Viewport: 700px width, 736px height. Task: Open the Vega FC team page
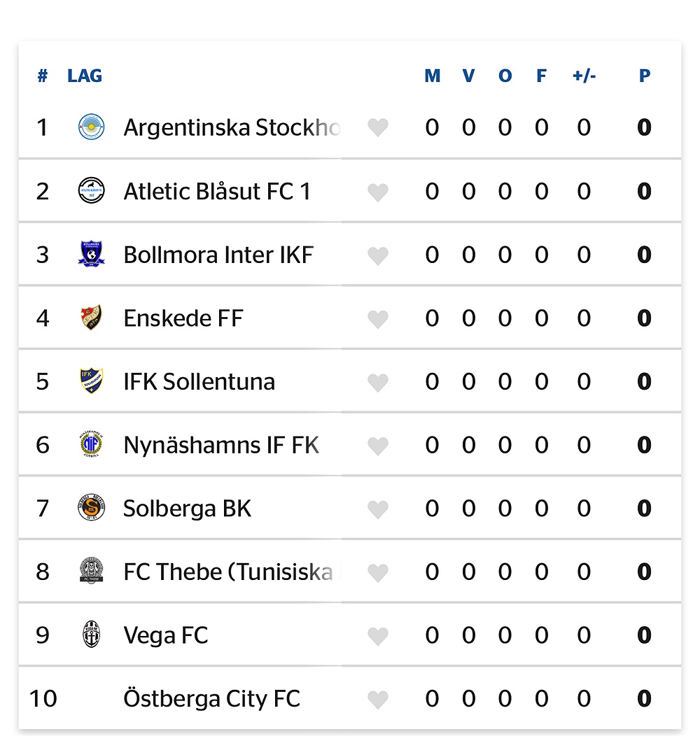pos(166,635)
